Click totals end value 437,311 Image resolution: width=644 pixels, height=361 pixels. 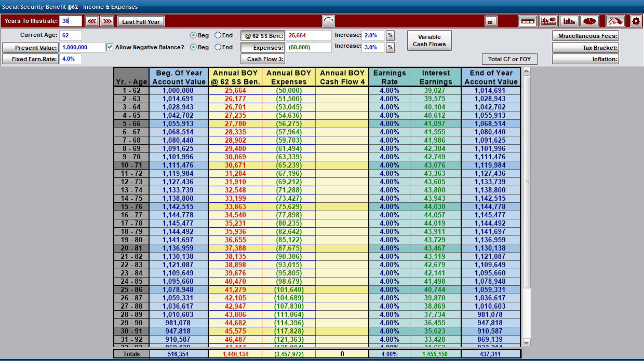click(491, 354)
